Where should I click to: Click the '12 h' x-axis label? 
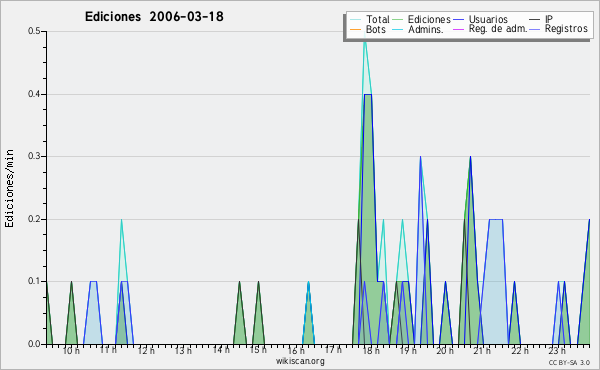click(x=146, y=351)
